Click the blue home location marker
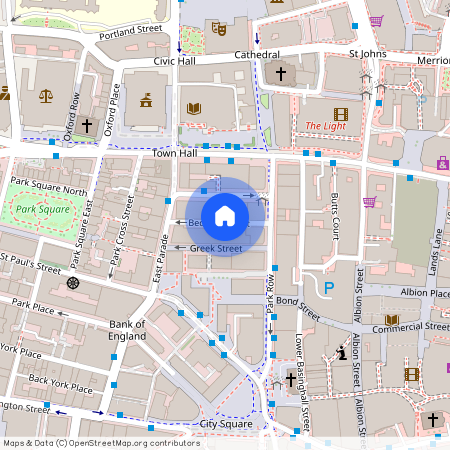Viewport: 450px width, 450px height. pos(225,217)
